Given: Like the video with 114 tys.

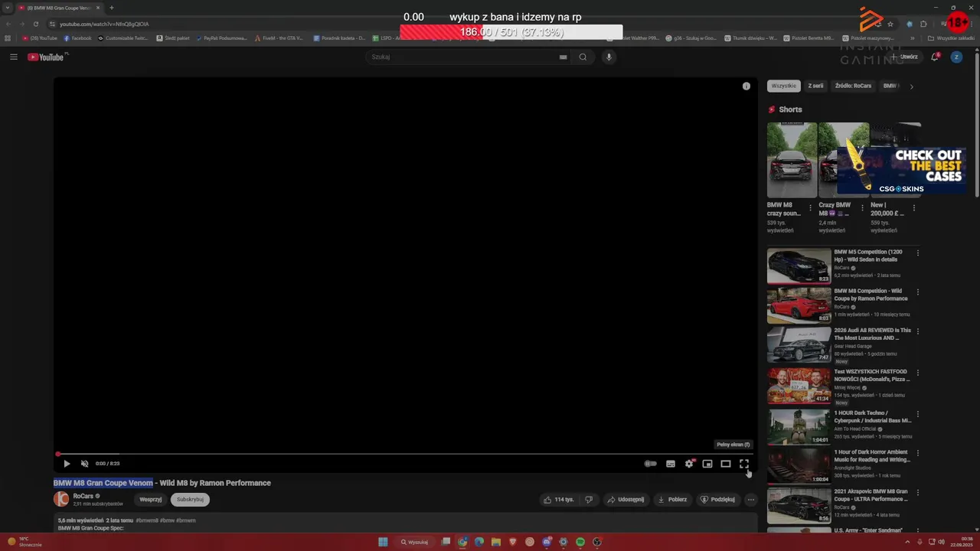Looking at the screenshot, I should 559,500.
